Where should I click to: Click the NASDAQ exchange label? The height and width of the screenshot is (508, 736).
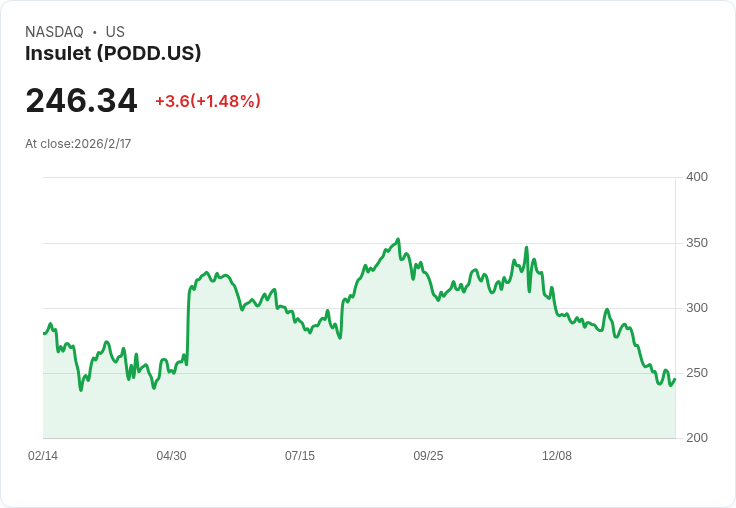pyautogui.click(x=54, y=32)
